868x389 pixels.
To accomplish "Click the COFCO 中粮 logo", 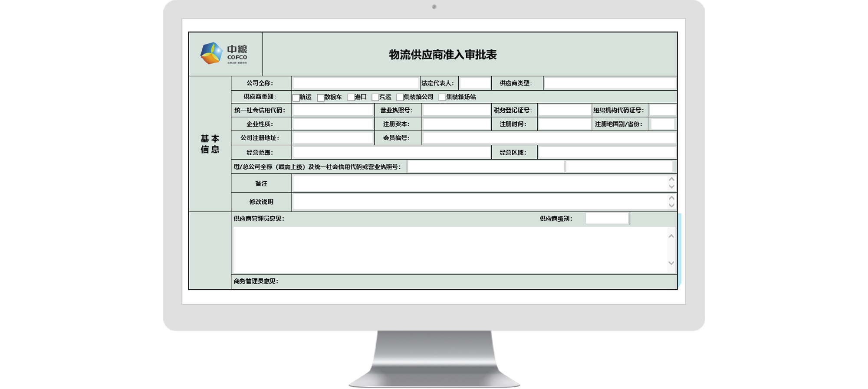I will [x=224, y=54].
